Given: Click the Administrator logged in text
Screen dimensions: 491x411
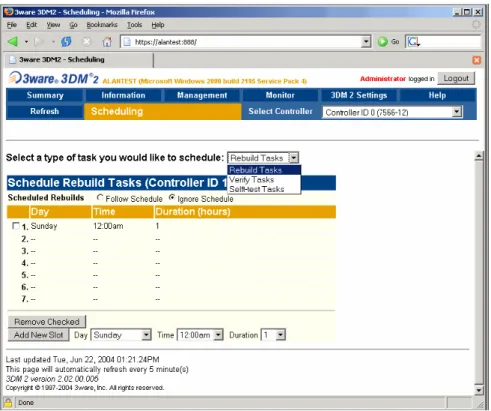Looking at the screenshot, I should pyautogui.click(x=397, y=79).
